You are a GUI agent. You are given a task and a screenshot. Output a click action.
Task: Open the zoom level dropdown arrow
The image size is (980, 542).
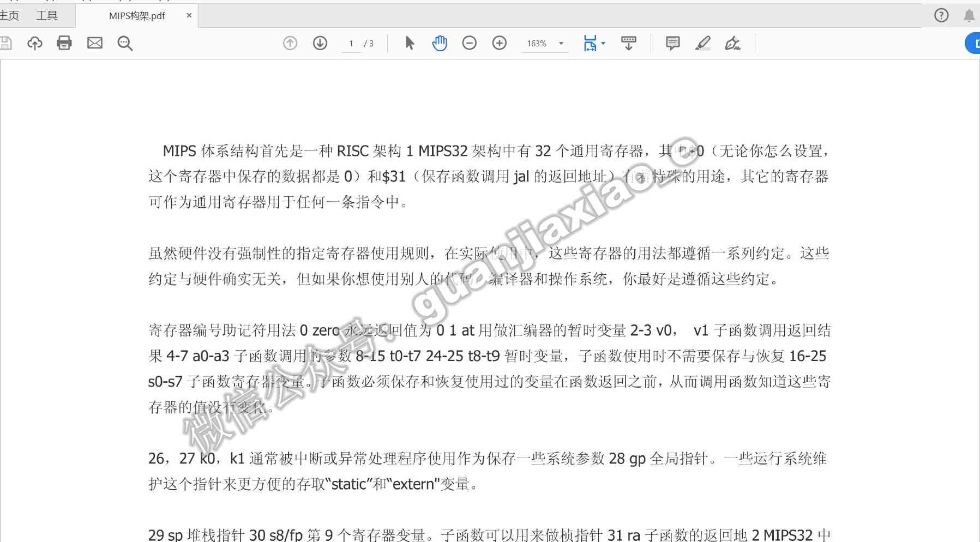point(561,44)
